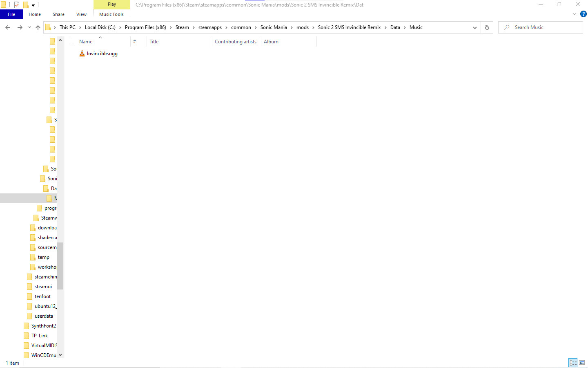Switch to the Details view layout button
588x368 pixels.
(x=573, y=363)
